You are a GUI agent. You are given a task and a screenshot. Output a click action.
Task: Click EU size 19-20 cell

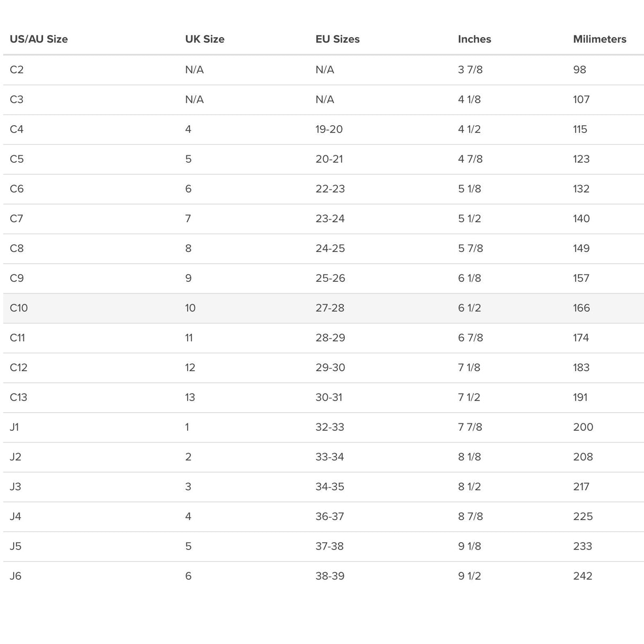tap(329, 129)
